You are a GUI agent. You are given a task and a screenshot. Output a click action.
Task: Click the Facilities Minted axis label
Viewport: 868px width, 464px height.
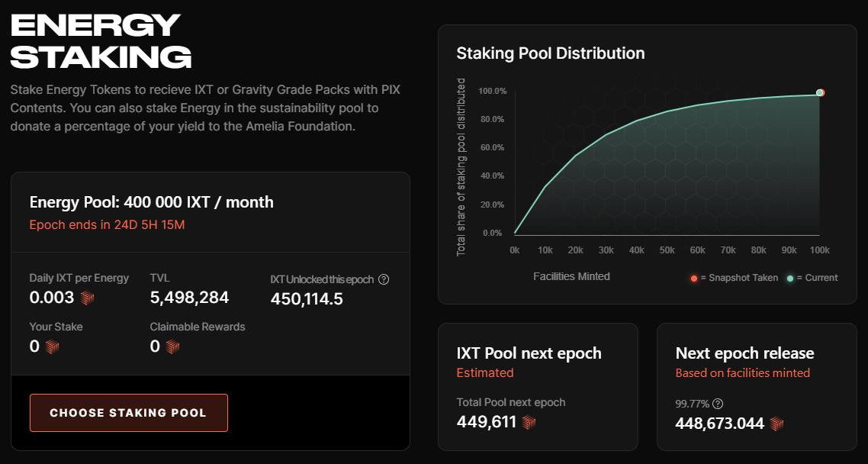click(x=571, y=276)
